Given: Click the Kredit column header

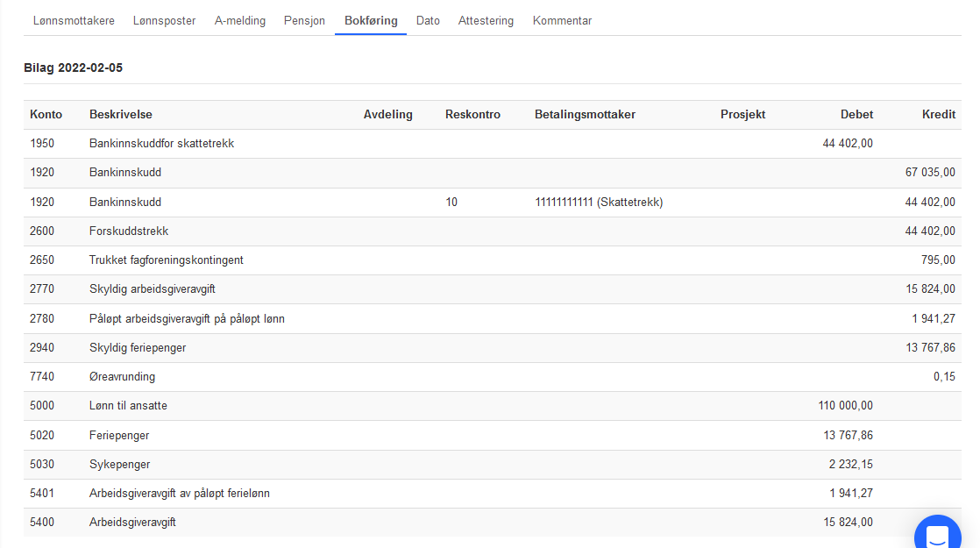Looking at the screenshot, I should pyautogui.click(x=938, y=115).
